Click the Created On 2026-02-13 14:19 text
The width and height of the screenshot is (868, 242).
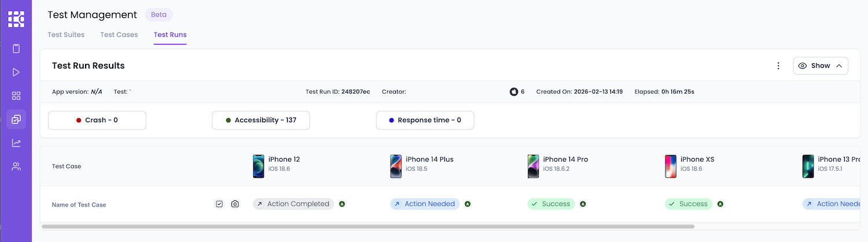pyautogui.click(x=579, y=91)
